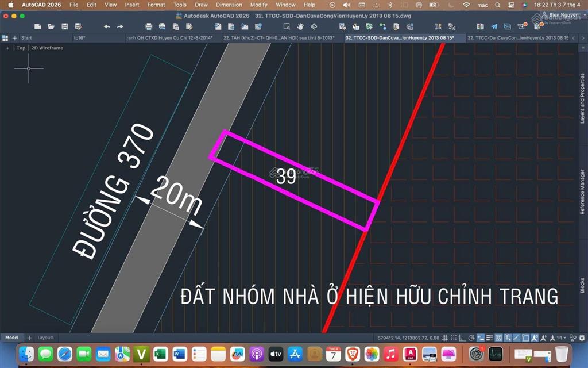This screenshot has width=588, height=368.
Task: Switch to ranh QH CTXD Huyen Cu Chi tab
Action: pyautogui.click(x=172, y=38)
